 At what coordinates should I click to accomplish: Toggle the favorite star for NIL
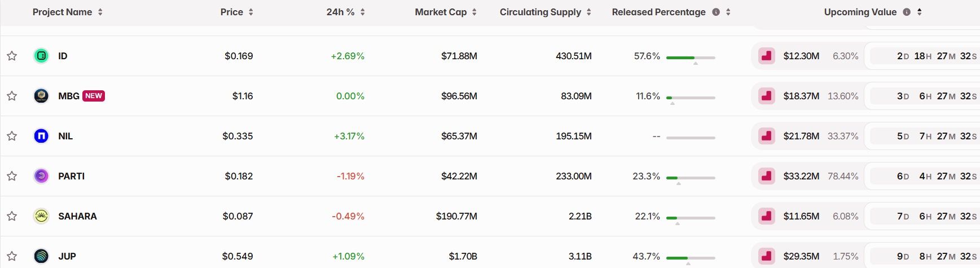coord(12,136)
